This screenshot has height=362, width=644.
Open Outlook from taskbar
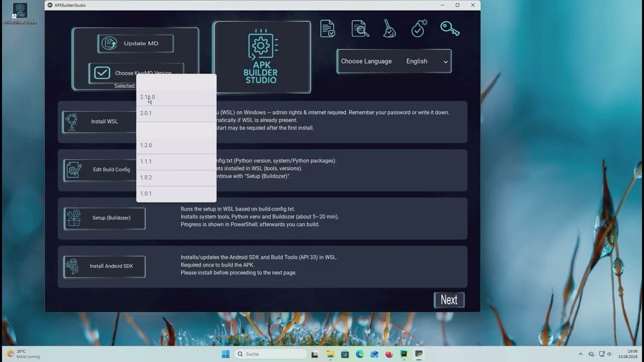[x=374, y=354]
